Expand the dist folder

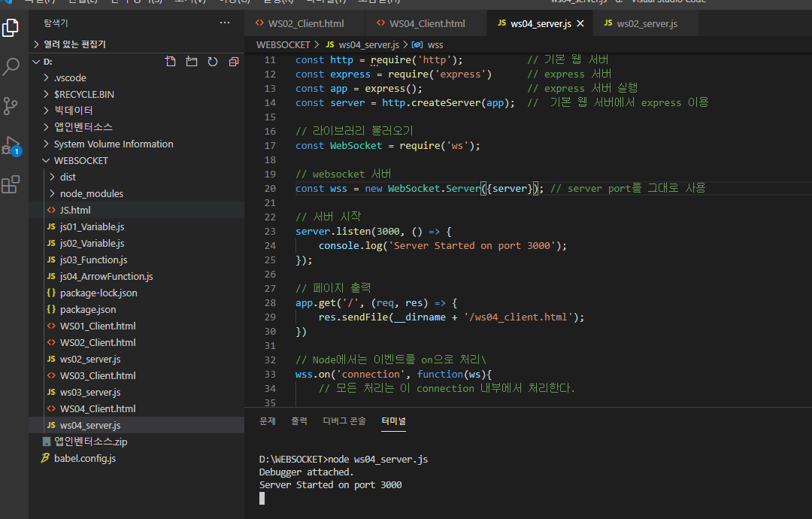(x=136, y=178)
